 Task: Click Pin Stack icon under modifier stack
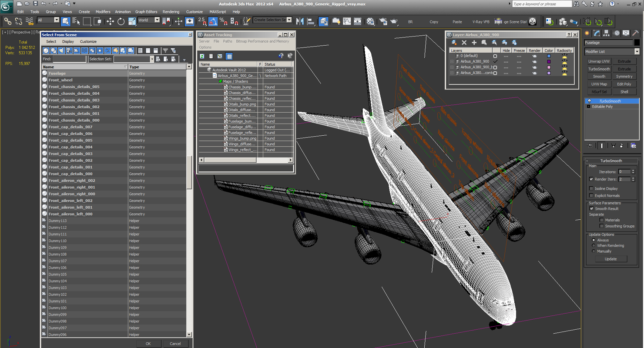[590, 146]
